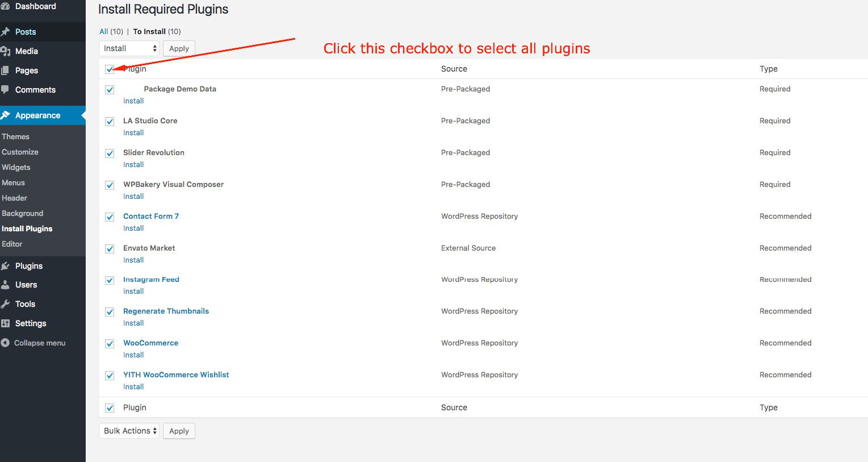Switch to the To Install filter
The width and height of the screenshot is (868, 462).
[150, 31]
